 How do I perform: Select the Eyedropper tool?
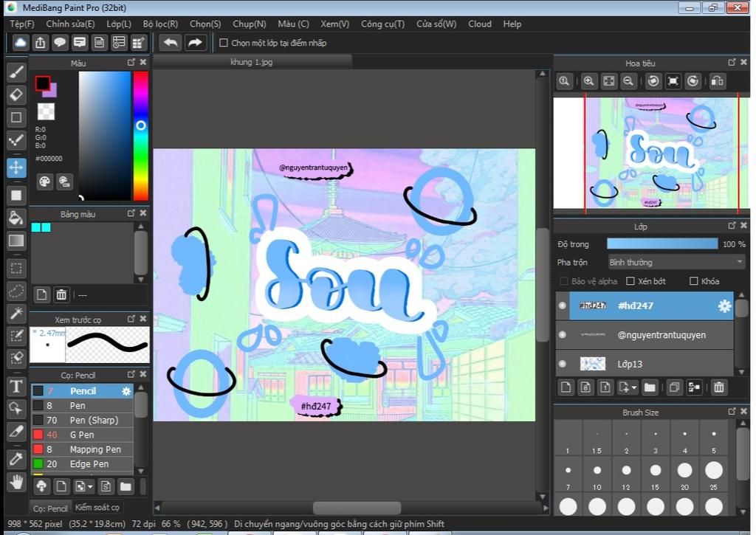(x=16, y=459)
